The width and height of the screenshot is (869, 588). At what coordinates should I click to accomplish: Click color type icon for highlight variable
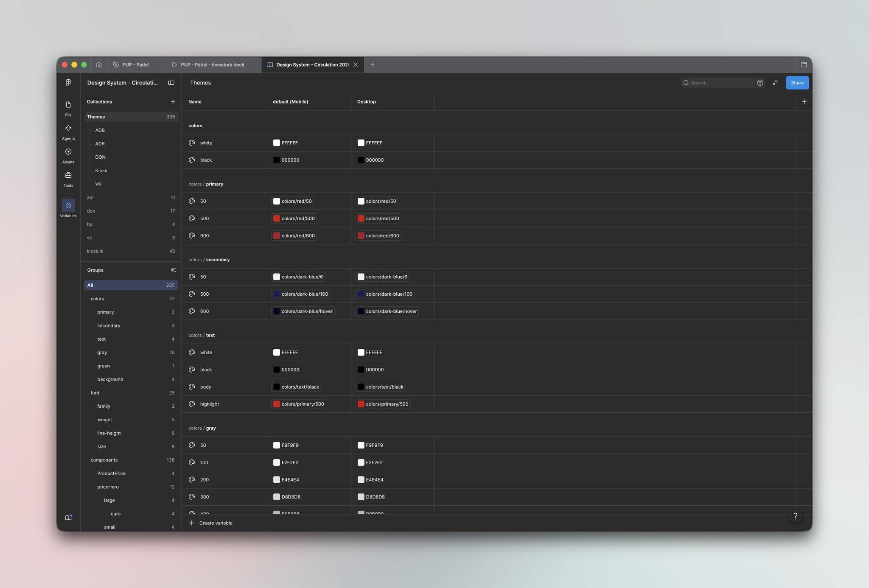click(192, 404)
